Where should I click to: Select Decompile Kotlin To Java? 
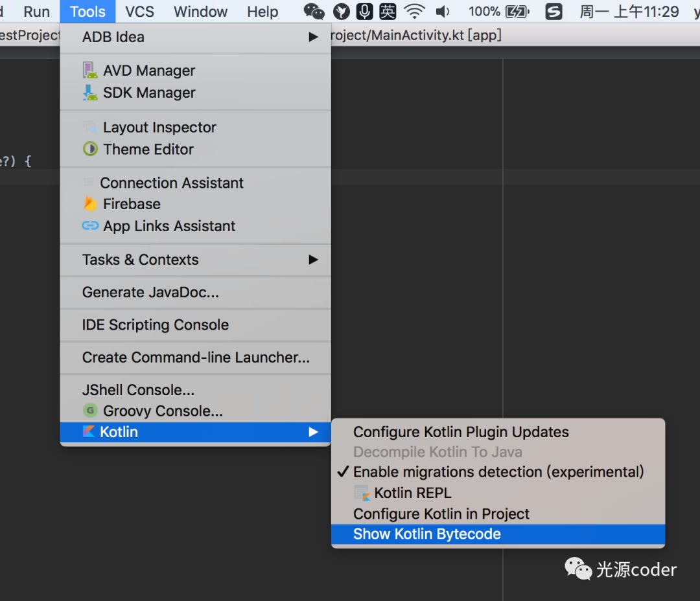498,452
